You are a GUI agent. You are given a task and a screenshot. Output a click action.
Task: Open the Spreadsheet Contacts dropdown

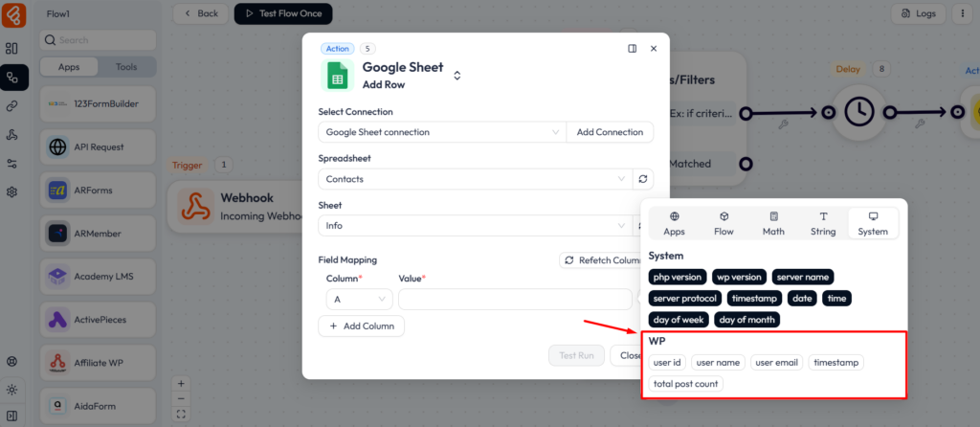[475, 179]
